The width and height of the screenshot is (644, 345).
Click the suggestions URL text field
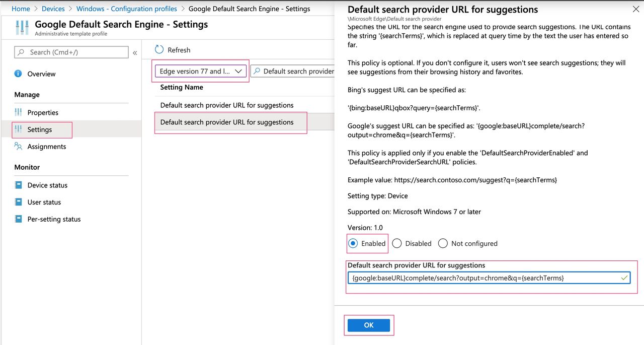[x=483, y=278]
